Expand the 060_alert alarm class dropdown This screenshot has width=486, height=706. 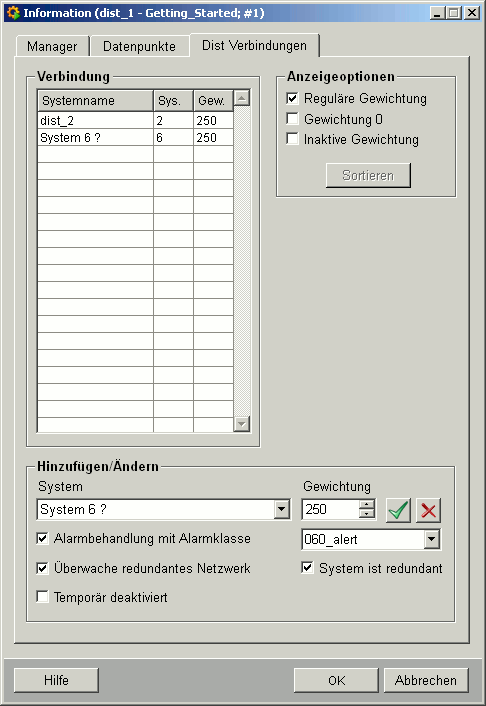point(431,539)
